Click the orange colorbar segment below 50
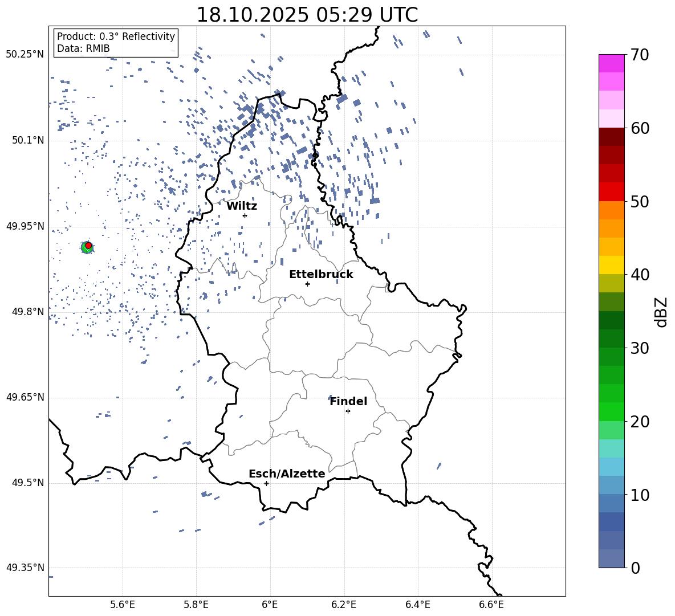Image resolution: width=675 pixels, height=616 pixels. tap(612, 210)
